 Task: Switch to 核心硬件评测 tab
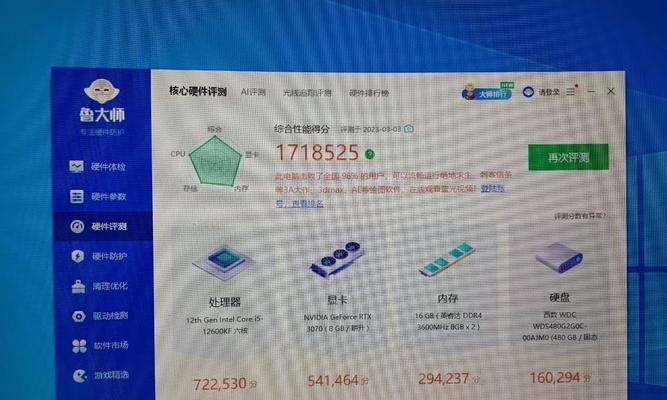198,91
